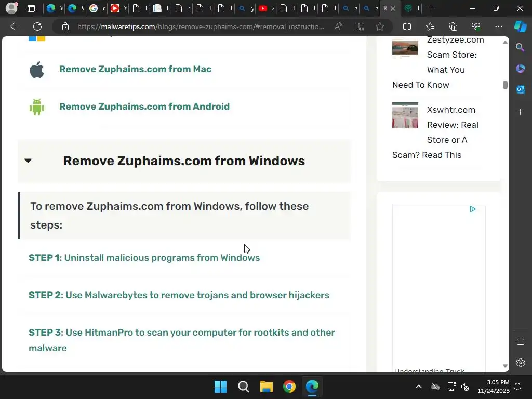The height and width of the screenshot is (399, 532).
Task: Jump to STEP 3 Use HitmanPro
Action: [x=182, y=340]
